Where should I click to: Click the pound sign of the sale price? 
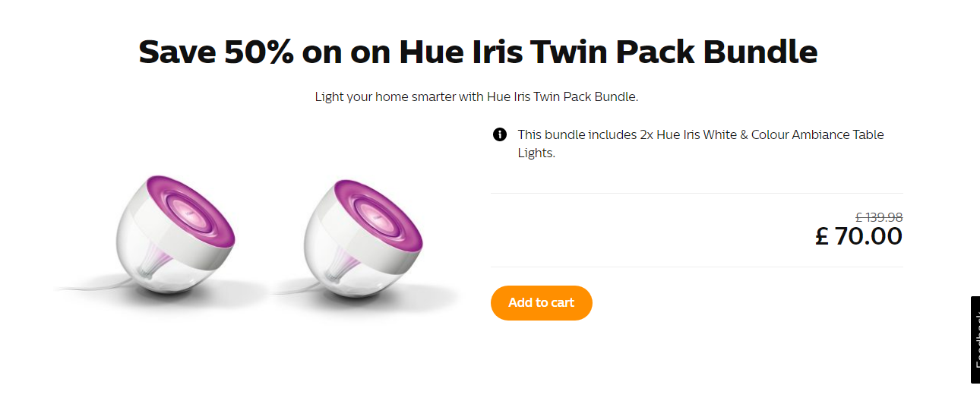pyautogui.click(x=822, y=236)
